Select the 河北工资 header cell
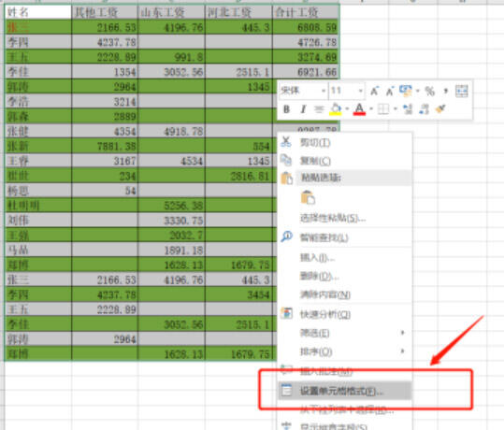 pyautogui.click(x=238, y=12)
